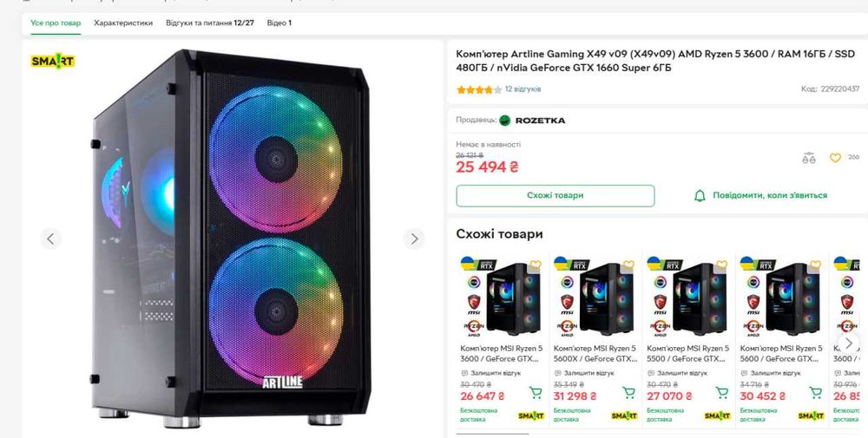Switch to Відгуки та питання tab
Image resolution: width=868 pixels, height=438 pixels.
pyautogui.click(x=210, y=23)
